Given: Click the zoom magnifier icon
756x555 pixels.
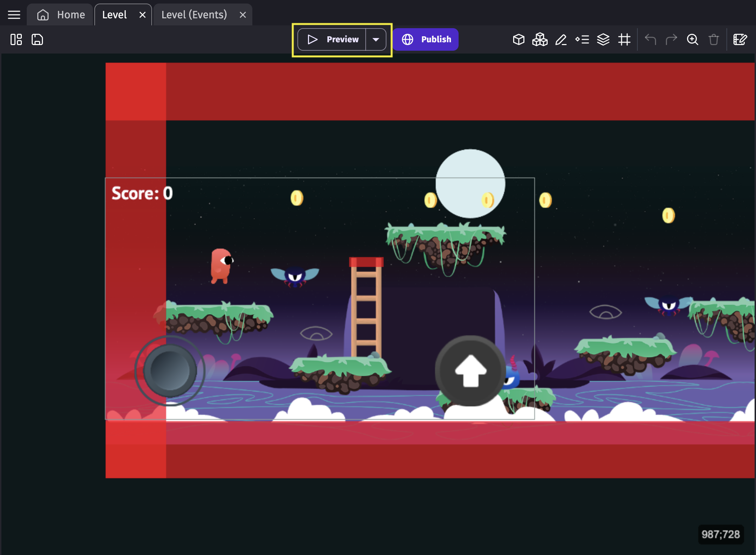Looking at the screenshot, I should [x=692, y=39].
